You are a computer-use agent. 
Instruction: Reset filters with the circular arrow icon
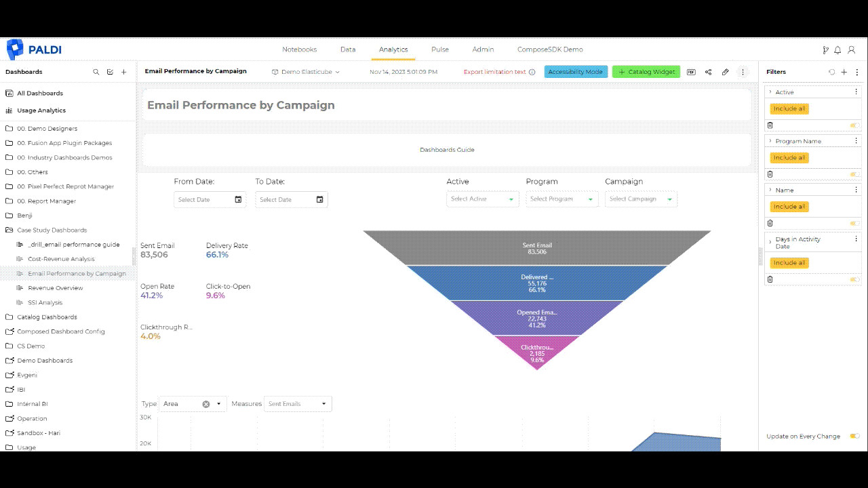click(832, 72)
